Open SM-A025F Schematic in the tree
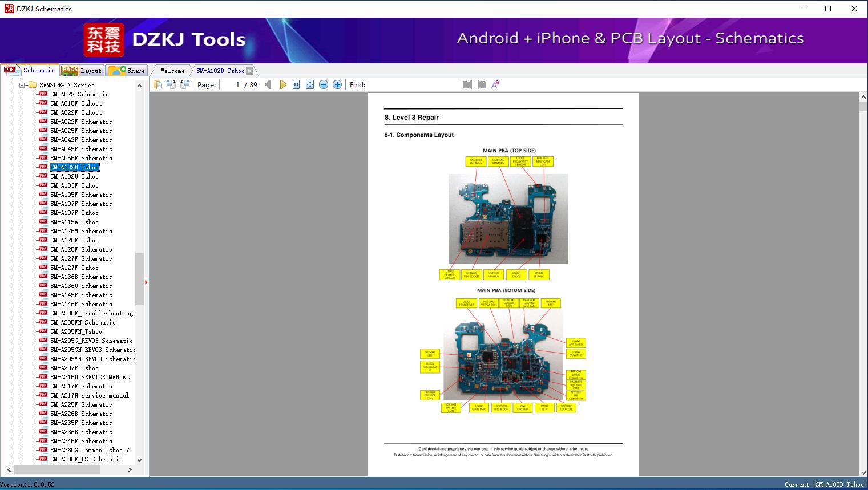The width and height of the screenshot is (868, 490). coord(81,131)
